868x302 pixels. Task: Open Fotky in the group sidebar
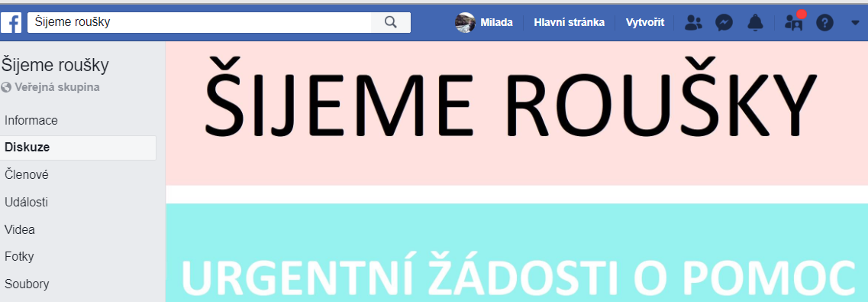[19, 257]
